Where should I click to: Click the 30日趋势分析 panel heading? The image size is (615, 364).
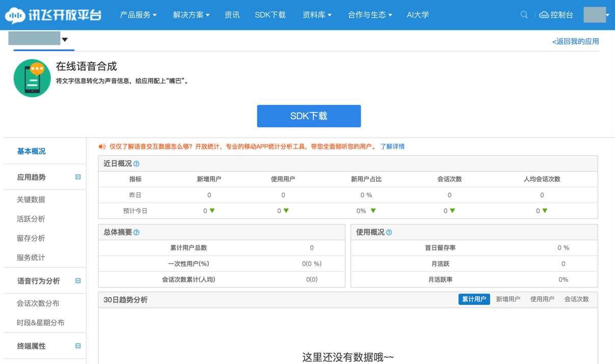125,300
